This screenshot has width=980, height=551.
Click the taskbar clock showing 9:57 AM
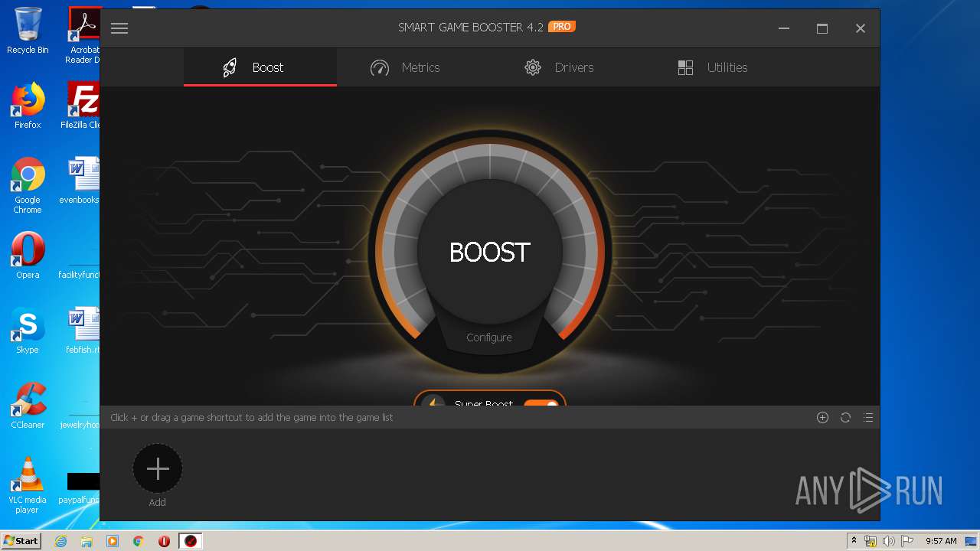click(941, 541)
